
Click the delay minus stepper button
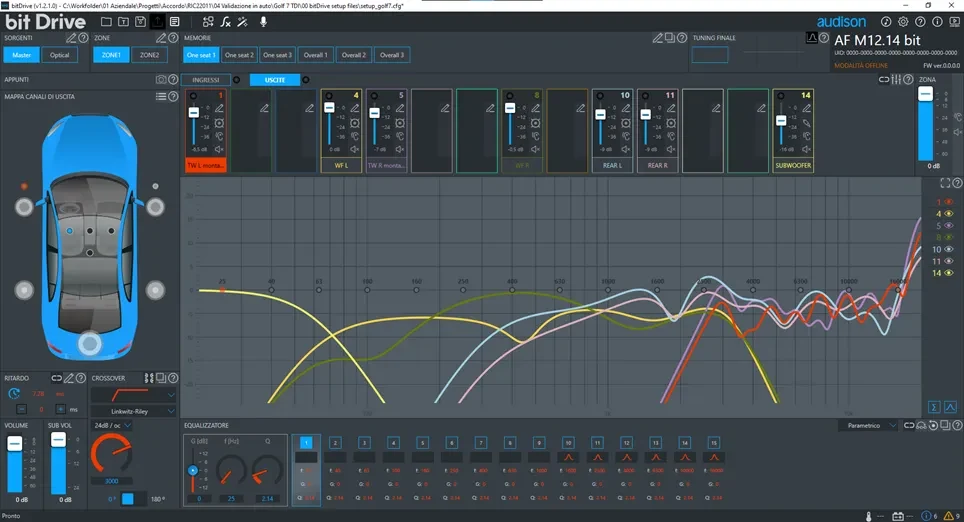[x=22, y=409]
